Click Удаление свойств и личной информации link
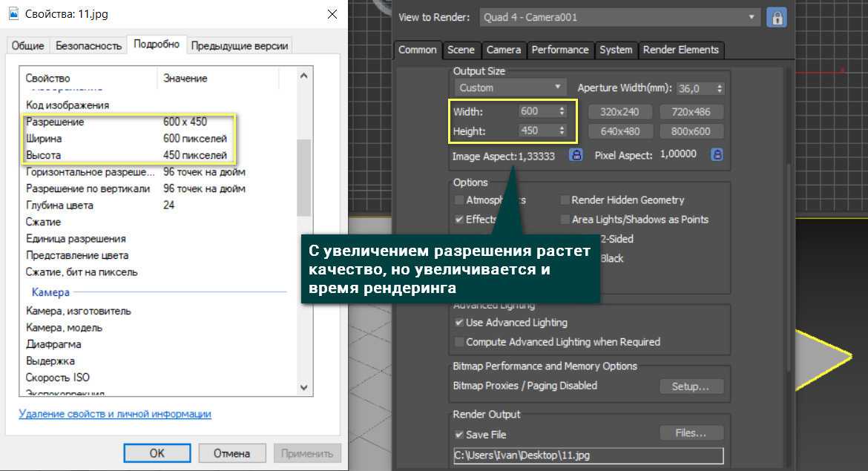The width and height of the screenshot is (868, 471). [115, 414]
